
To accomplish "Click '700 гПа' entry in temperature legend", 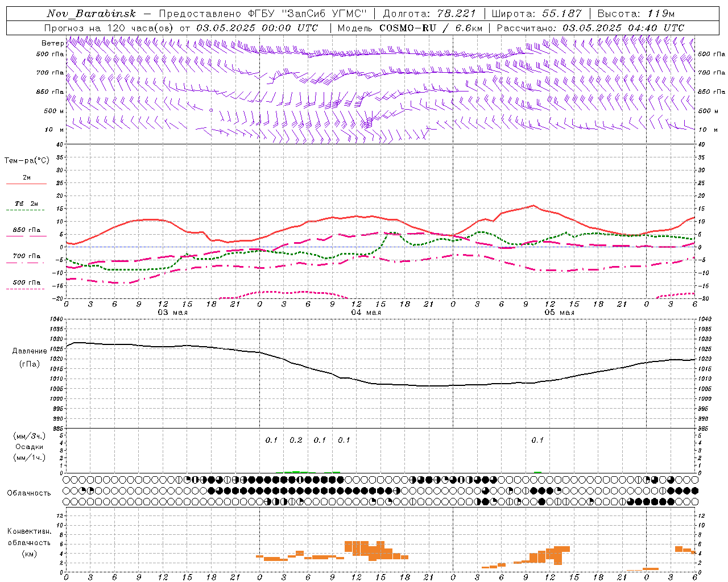I will pos(27,256).
